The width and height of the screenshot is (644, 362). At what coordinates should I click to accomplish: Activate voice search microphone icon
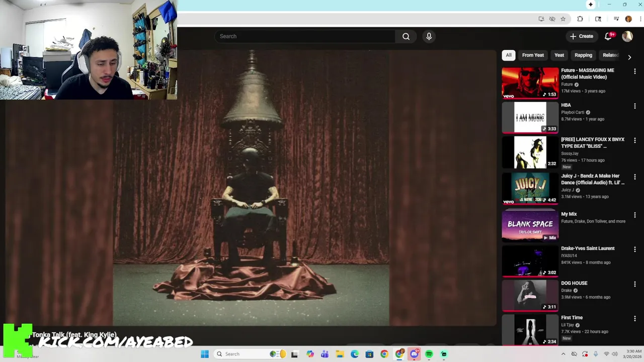pos(429,36)
